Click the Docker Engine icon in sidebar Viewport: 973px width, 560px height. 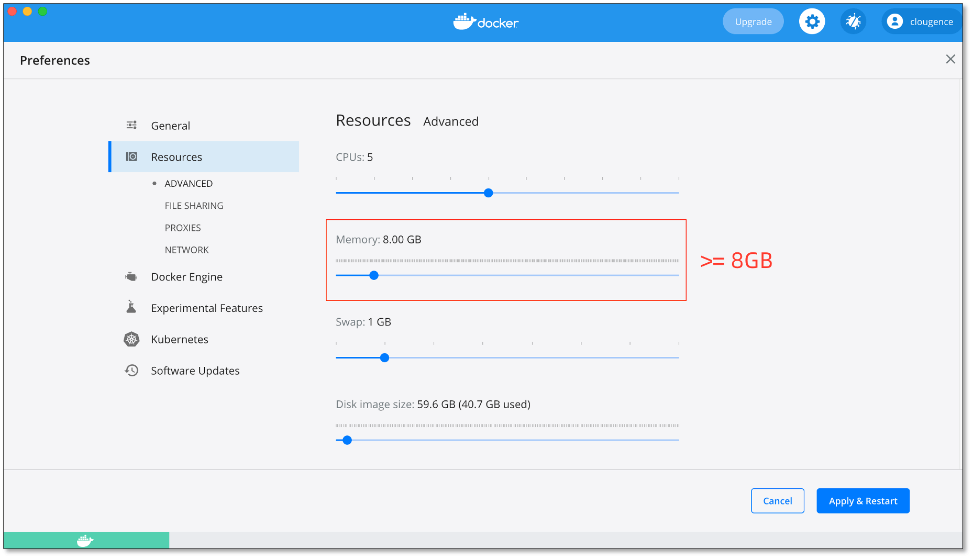[x=131, y=277]
